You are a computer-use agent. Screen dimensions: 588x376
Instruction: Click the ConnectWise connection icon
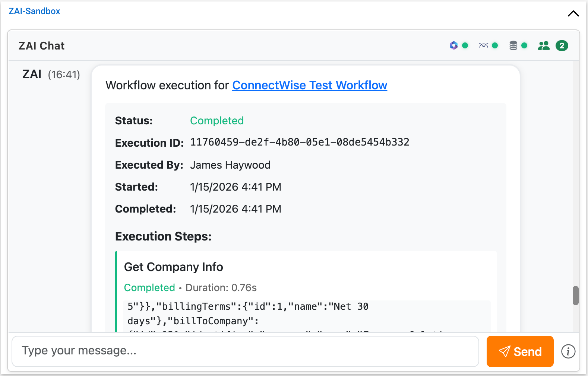click(x=484, y=45)
